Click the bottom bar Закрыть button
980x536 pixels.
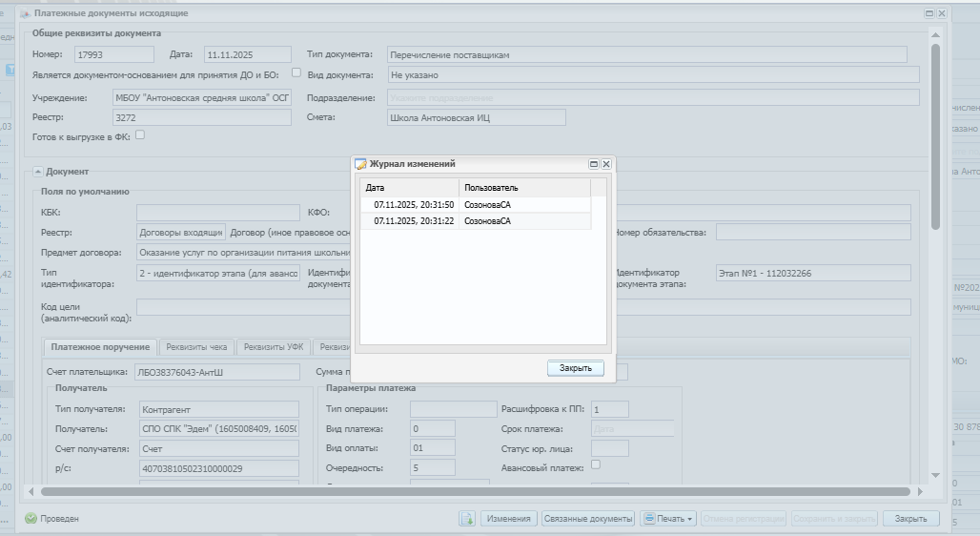[x=910, y=519]
